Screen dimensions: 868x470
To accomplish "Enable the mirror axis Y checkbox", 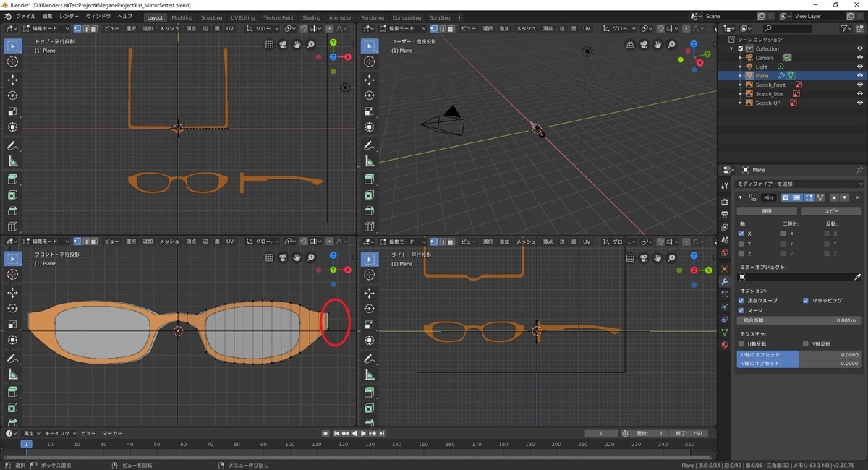I will (x=741, y=244).
